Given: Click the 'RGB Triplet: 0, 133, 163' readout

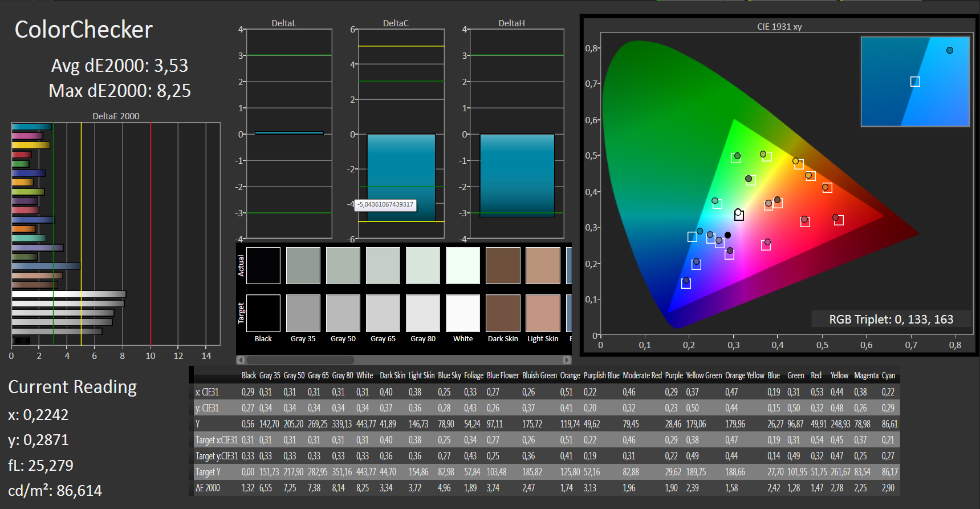Looking at the screenshot, I should (x=891, y=320).
